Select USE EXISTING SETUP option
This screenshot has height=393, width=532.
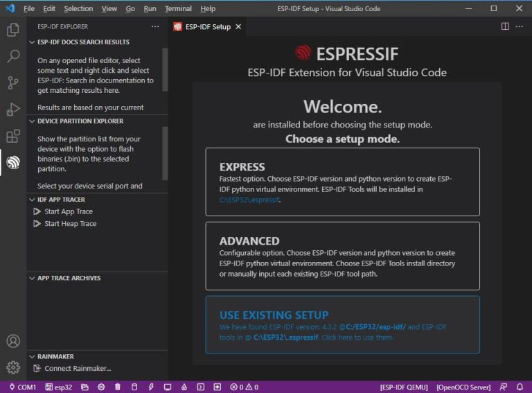[342, 325]
